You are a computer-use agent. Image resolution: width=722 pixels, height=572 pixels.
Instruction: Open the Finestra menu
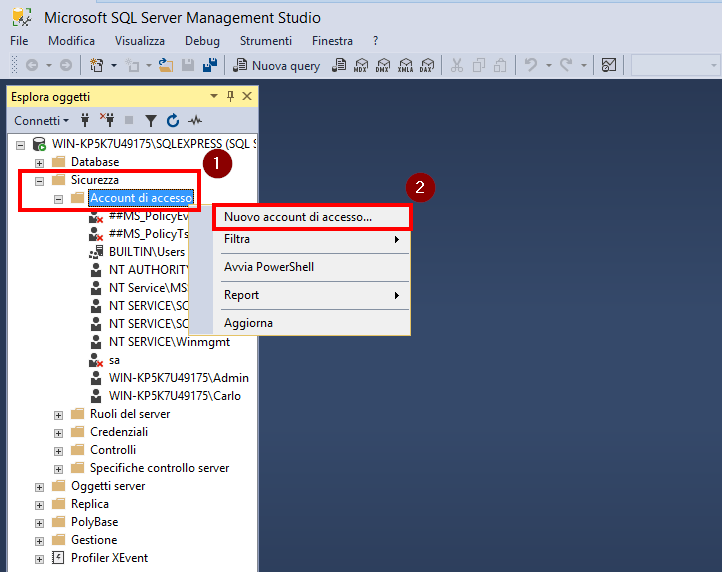pos(332,41)
